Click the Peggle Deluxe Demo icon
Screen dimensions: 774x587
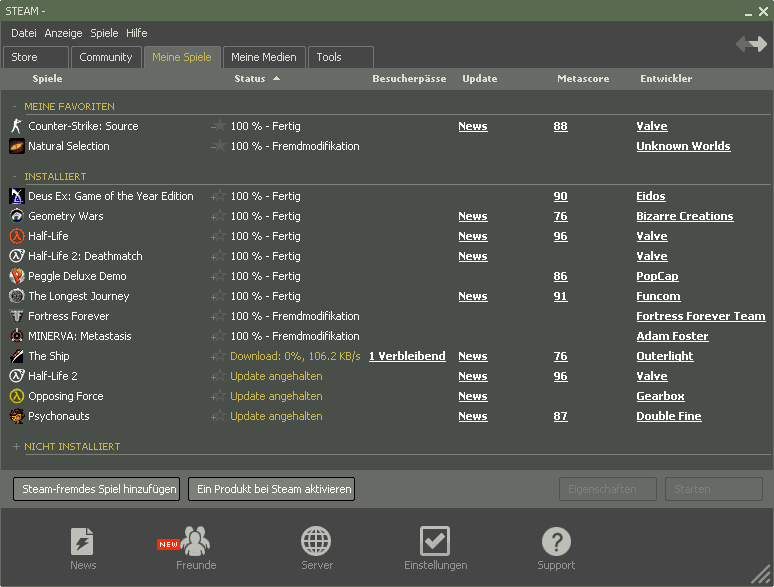pyautogui.click(x=17, y=276)
